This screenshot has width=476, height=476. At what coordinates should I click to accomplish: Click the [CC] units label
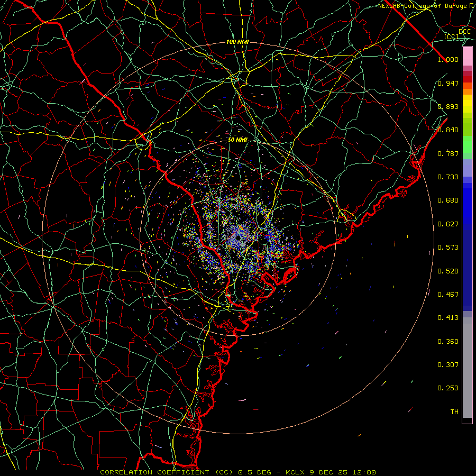coord(452,36)
